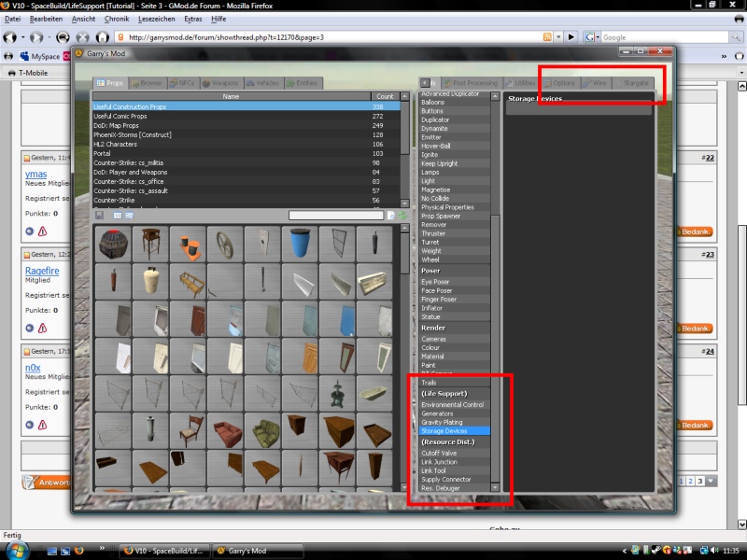
Task: Sort prop list by Count column header
Action: pyautogui.click(x=384, y=96)
